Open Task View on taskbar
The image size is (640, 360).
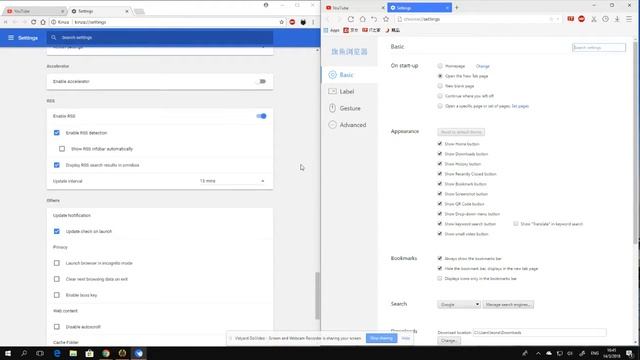click(40, 353)
